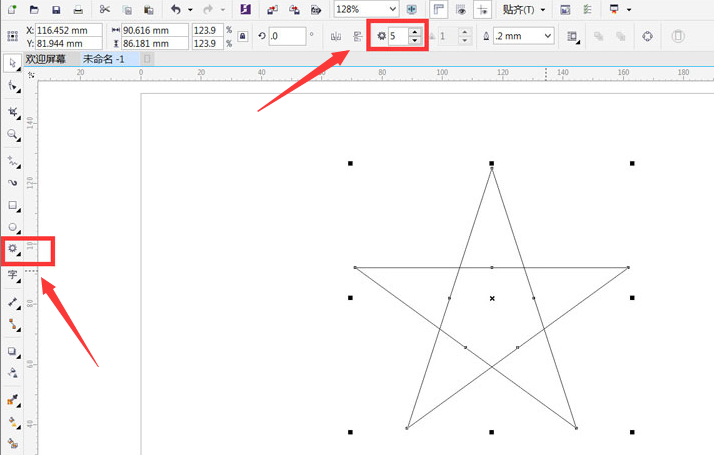Select the Pick tool in toolbox
The height and width of the screenshot is (455, 714).
click(x=13, y=63)
